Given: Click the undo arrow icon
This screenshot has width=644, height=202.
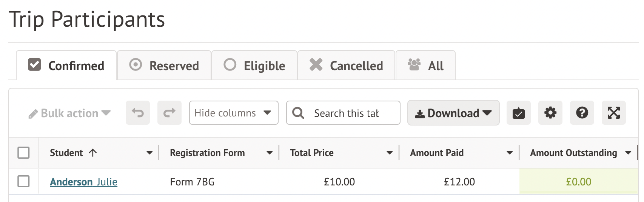Looking at the screenshot, I should [138, 113].
